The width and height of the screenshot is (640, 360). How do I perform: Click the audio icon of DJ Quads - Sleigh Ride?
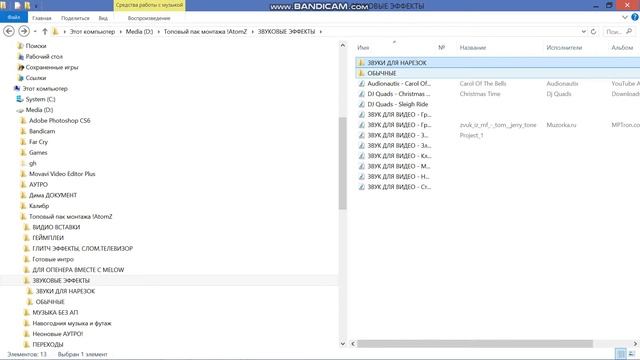[361, 104]
